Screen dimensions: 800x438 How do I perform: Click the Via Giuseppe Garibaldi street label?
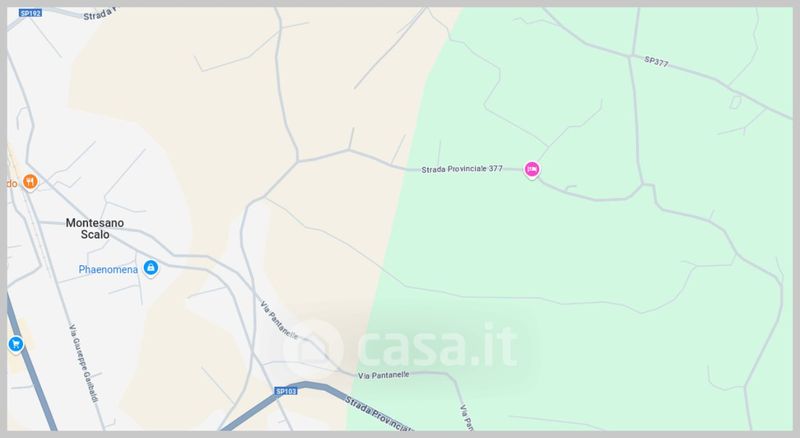point(84,363)
